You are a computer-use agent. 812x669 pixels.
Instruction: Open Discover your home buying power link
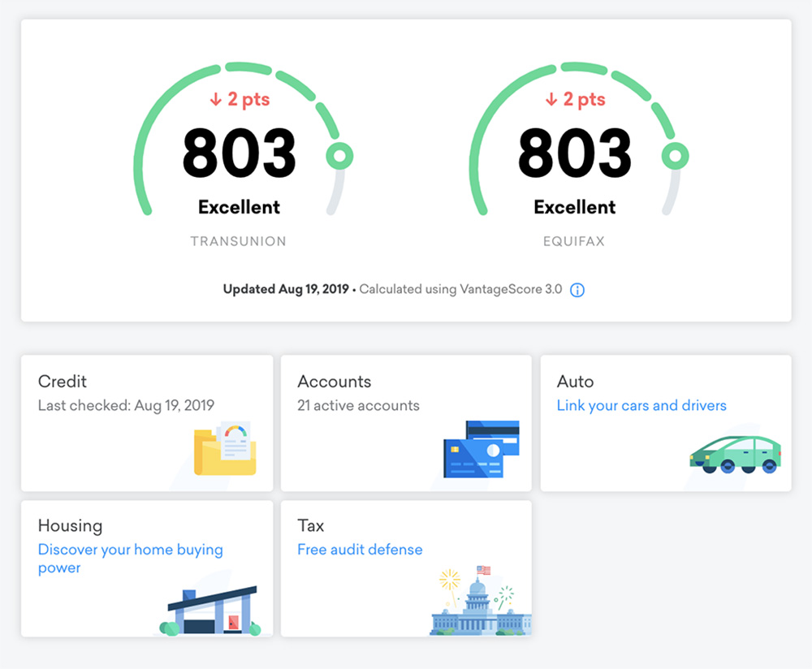pos(131,559)
